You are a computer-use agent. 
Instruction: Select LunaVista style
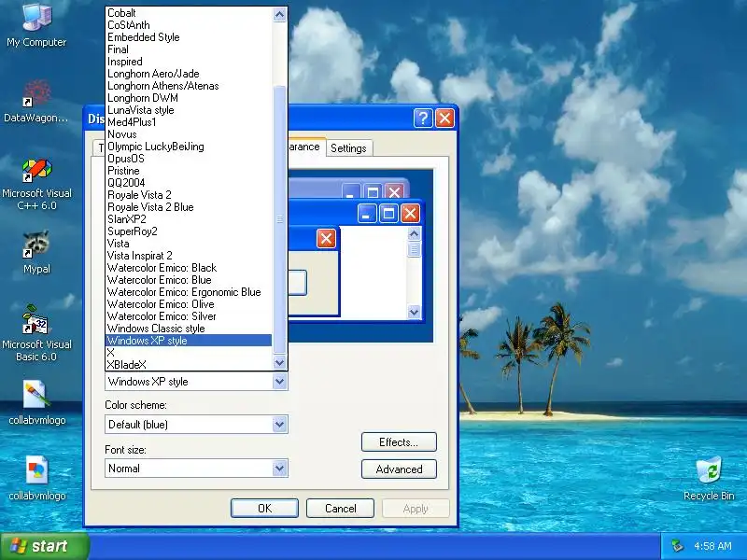click(189, 110)
